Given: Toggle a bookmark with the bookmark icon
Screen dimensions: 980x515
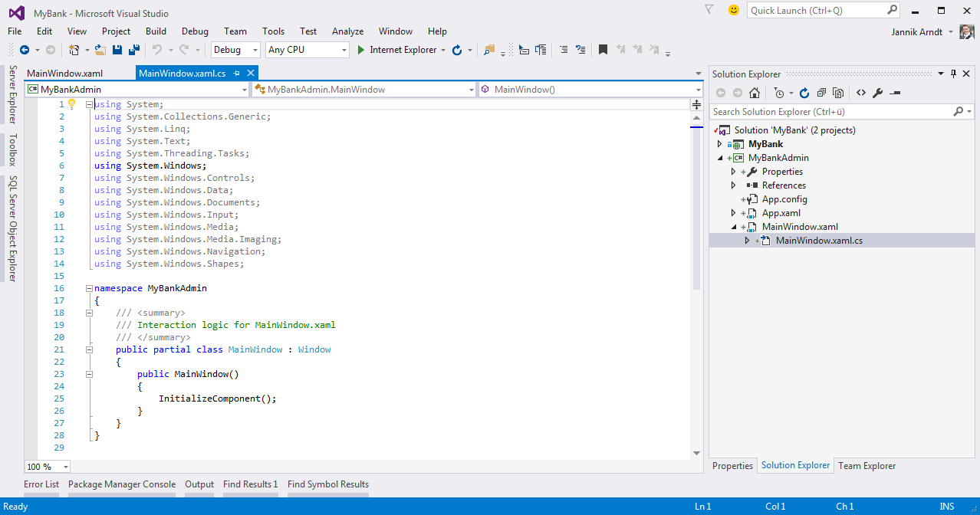Looking at the screenshot, I should pos(603,50).
